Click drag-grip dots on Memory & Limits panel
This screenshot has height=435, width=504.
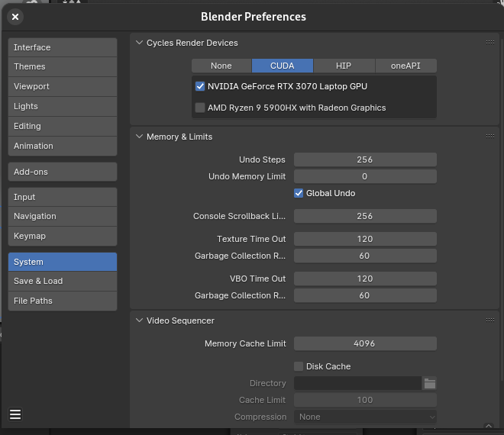click(x=489, y=137)
